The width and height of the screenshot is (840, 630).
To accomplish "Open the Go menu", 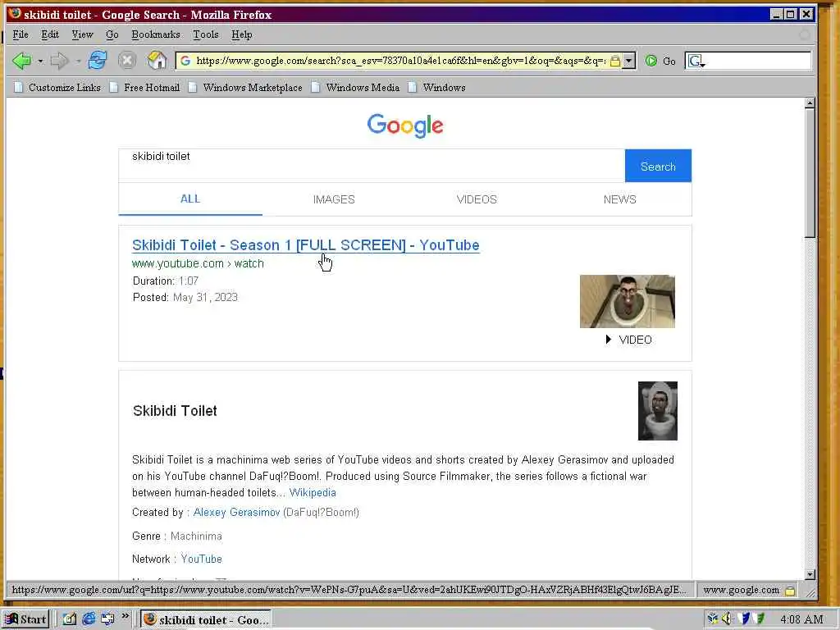I will tap(112, 34).
